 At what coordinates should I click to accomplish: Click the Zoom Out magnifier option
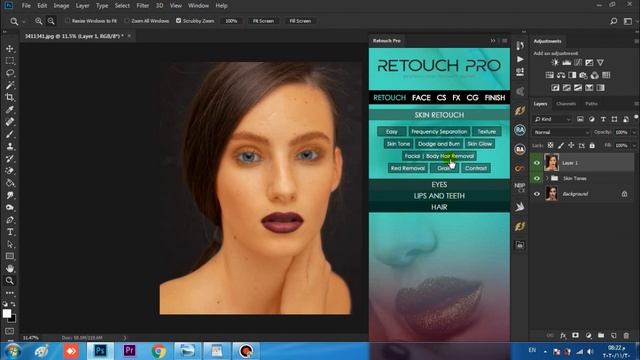pos(51,21)
